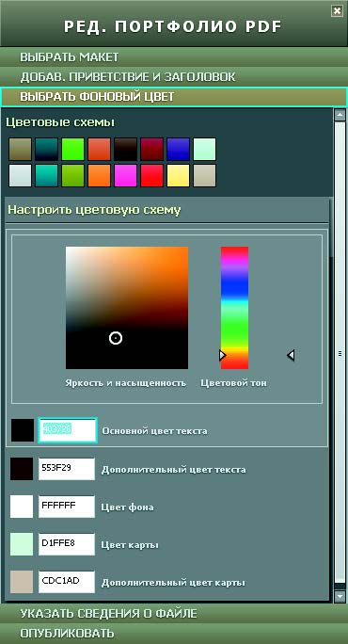Open the ОПУБЛИКОВАТЬ section
This screenshot has height=644, width=348.
click(x=174, y=633)
